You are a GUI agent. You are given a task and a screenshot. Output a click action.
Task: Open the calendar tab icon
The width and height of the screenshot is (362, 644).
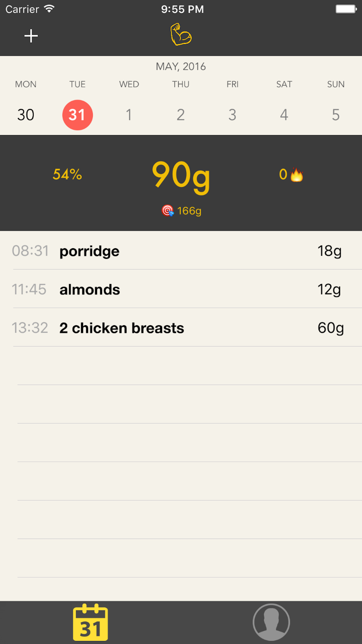pyautogui.click(x=90, y=622)
